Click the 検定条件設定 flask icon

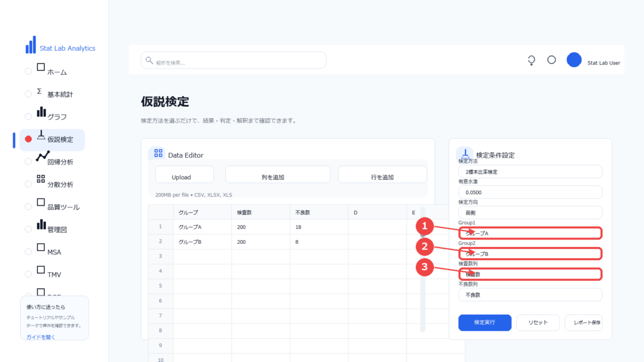coord(465,154)
